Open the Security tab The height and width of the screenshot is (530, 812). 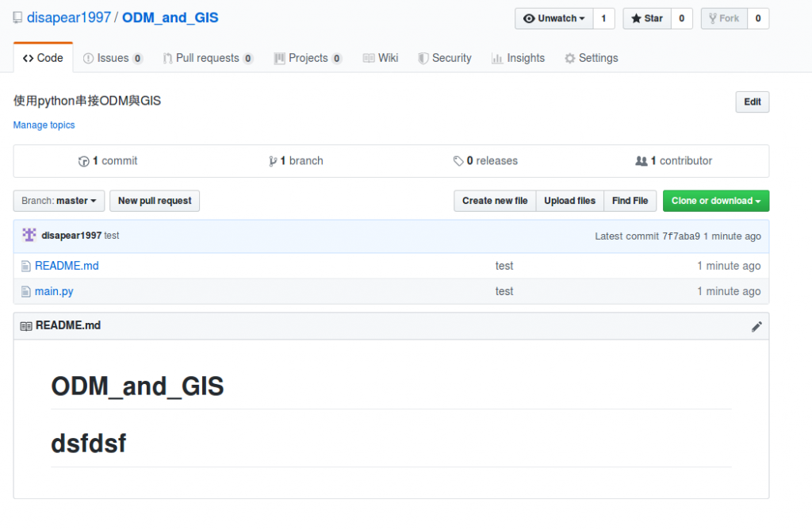pos(445,58)
